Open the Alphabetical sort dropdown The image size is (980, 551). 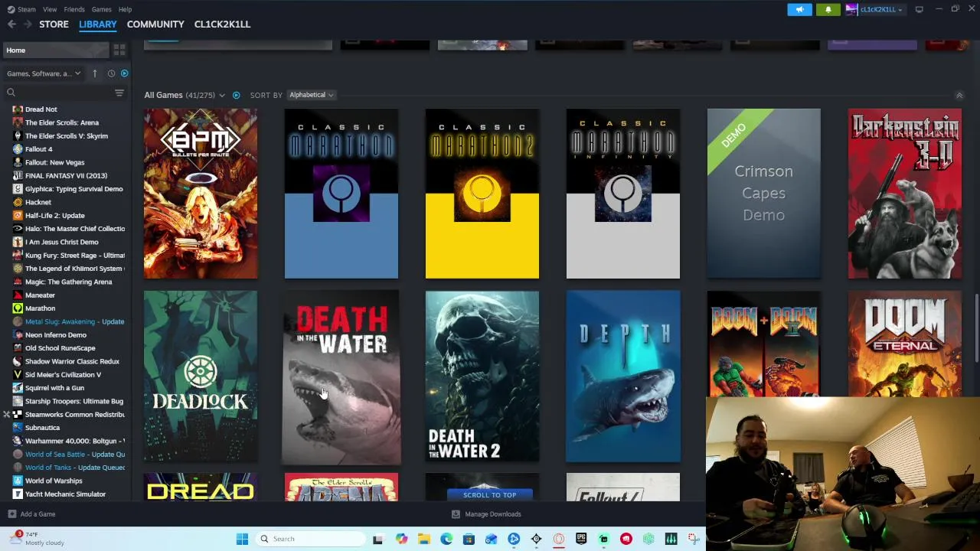[311, 95]
